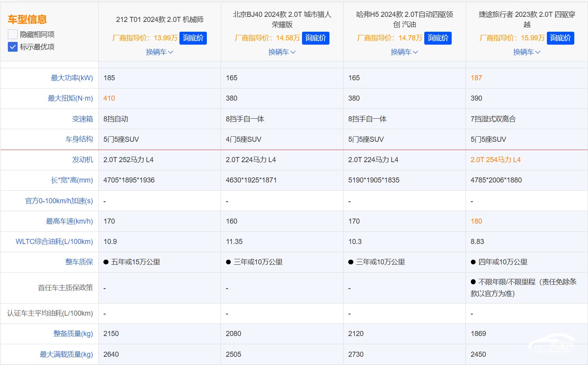Open the 车身结构 parameter link

(x=79, y=139)
